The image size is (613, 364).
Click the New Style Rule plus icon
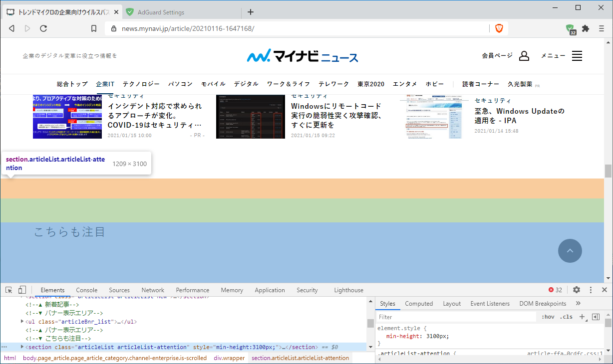point(582,317)
